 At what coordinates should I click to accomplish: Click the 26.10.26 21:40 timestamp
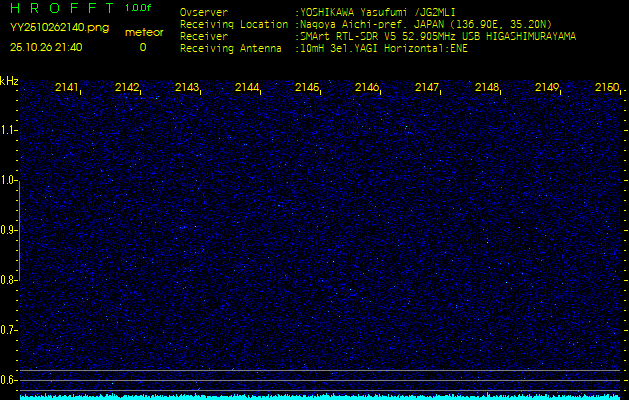46,47
